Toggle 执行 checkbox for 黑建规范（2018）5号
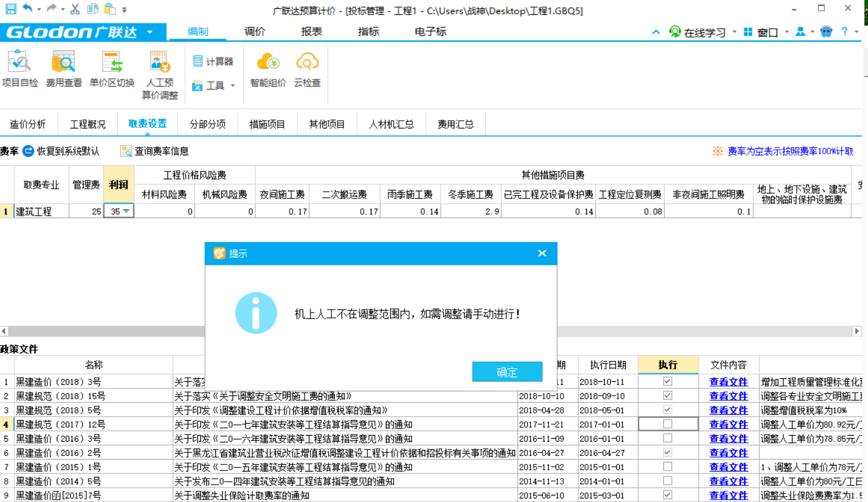868x502 pixels. coord(668,409)
